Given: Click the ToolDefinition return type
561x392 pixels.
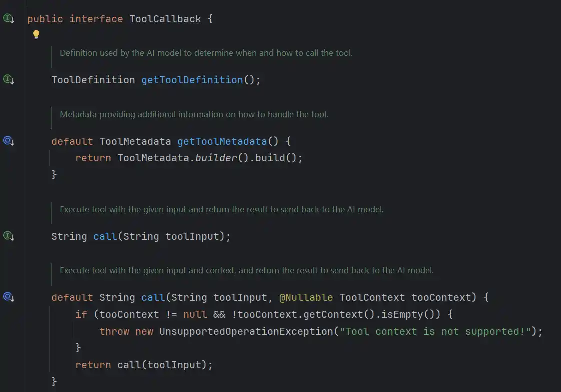Looking at the screenshot, I should tap(93, 80).
